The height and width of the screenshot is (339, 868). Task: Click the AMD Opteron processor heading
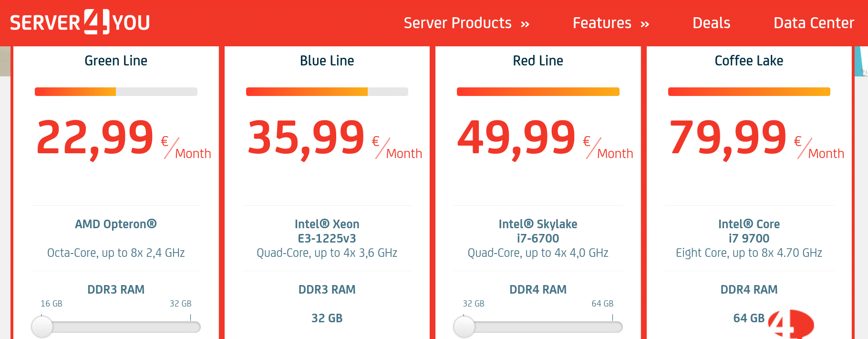click(116, 224)
